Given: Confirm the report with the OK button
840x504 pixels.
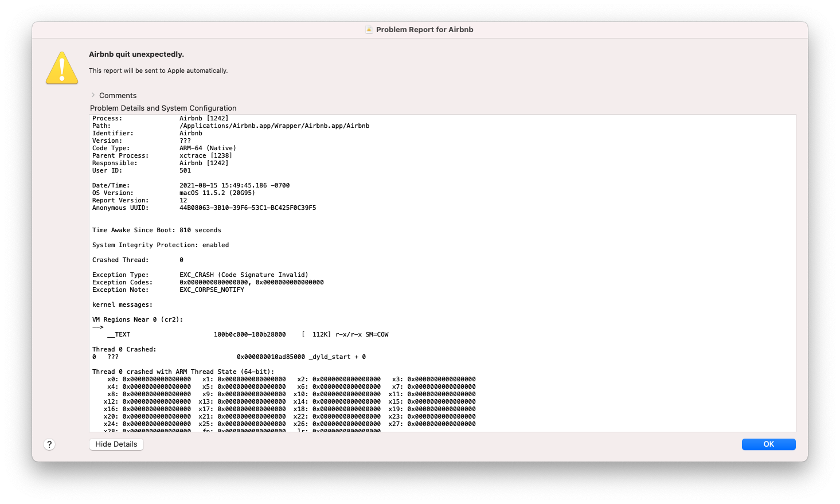Looking at the screenshot, I should point(768,444).
